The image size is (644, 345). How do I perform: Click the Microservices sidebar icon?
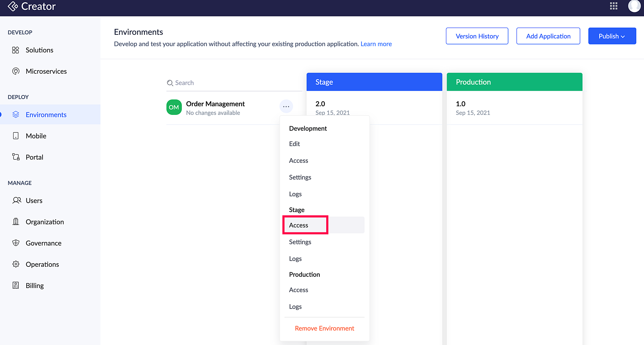[x=16, y=71]
